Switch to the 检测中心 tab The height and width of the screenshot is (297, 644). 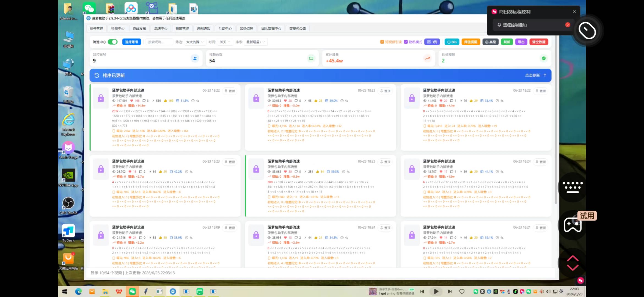coord(118,28)
